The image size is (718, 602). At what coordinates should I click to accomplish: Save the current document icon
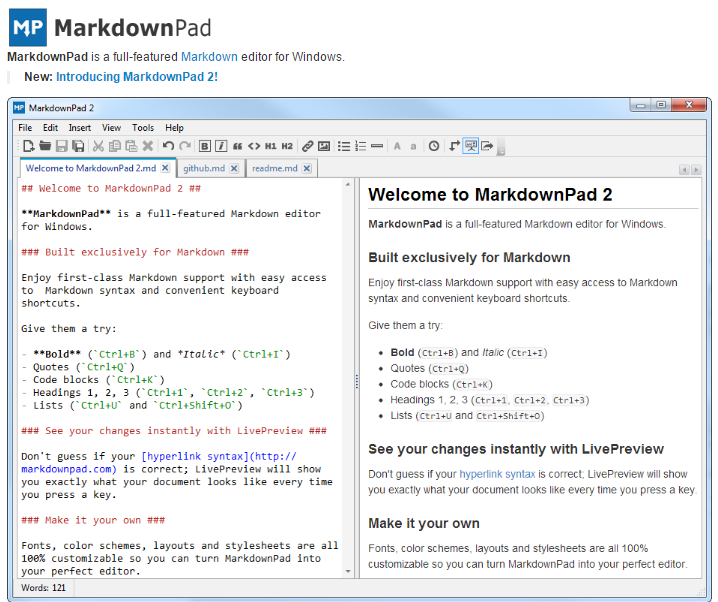[x=61, y=146]
